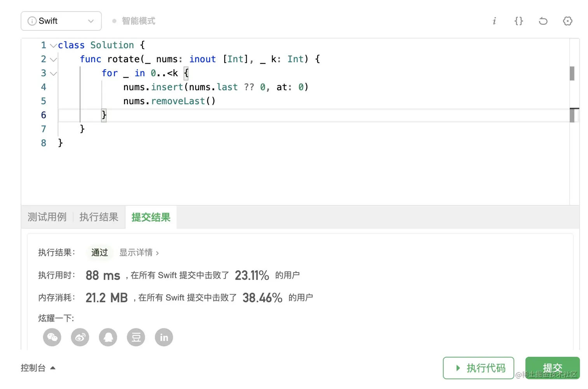
Task: Share result via Weibo icon
Action: [x=80, y=337]
